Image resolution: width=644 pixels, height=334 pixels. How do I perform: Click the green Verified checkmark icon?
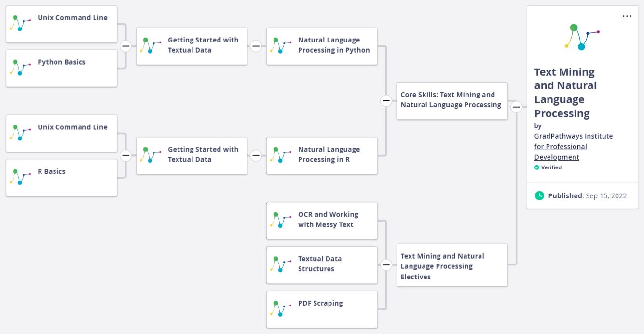(537, 167)
